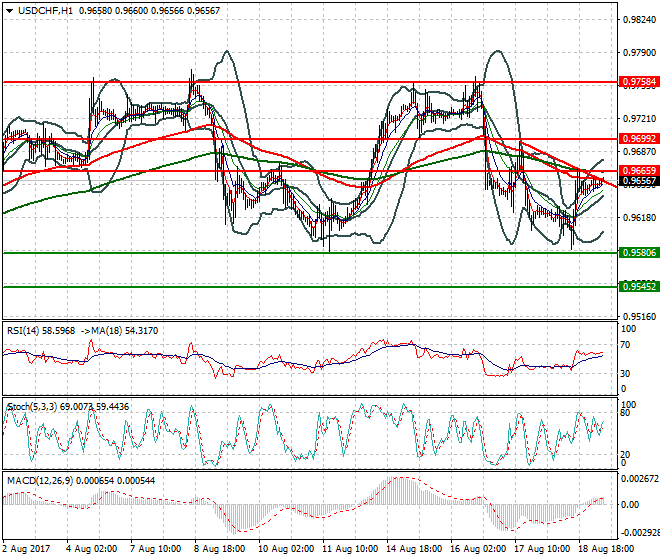This screenshot has width=660, height=560.
Task: Click the 0.98240 value on price scale
Action: point(638,19)
